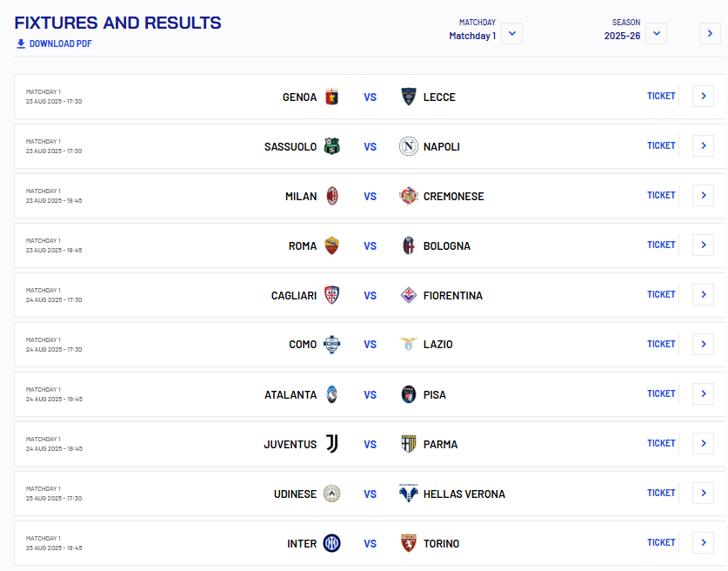Click the Inter club crest
728x571 pixels.
(331, 543)
